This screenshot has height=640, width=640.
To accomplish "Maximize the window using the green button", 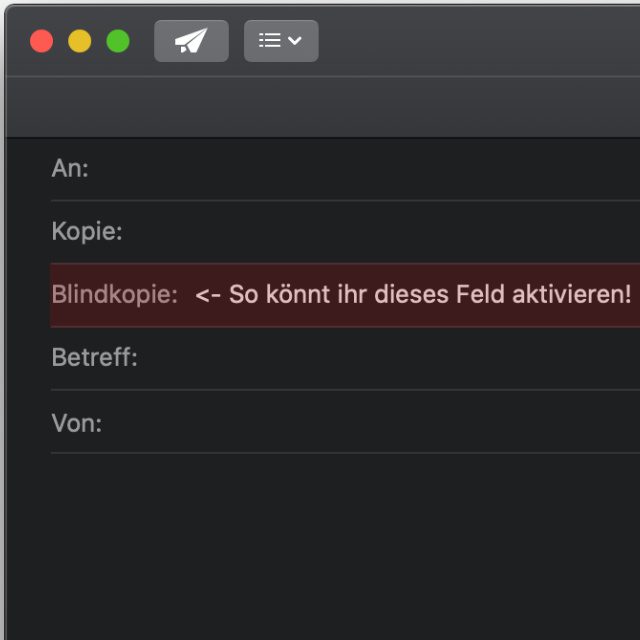I will (118, 41).
